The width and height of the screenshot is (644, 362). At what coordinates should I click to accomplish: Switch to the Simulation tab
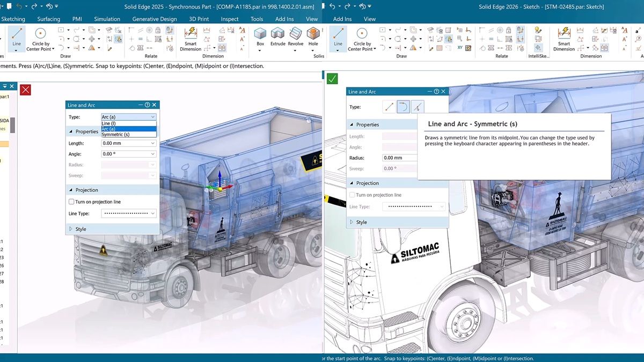point(107,19)
